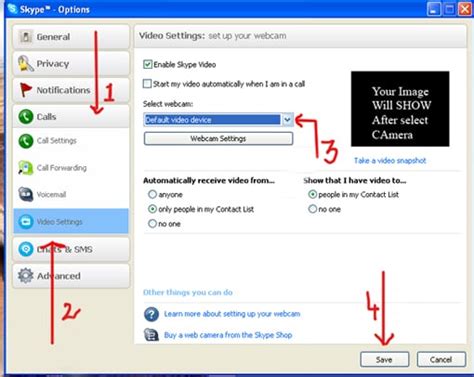Click the General section icon

[x=26, y=37]
